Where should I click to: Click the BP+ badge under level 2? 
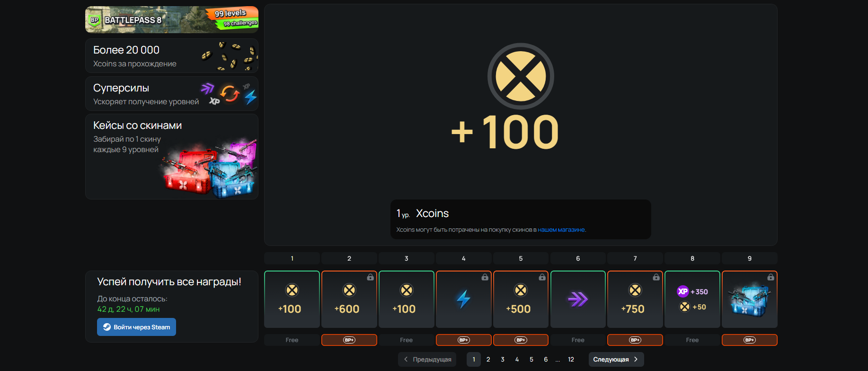pos(349,340)
